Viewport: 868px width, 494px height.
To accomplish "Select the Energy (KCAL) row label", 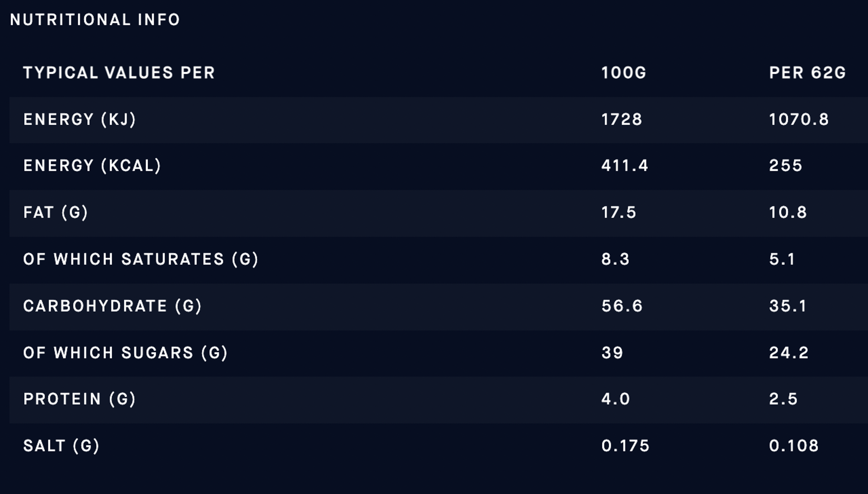I will [x=92, y=166].
